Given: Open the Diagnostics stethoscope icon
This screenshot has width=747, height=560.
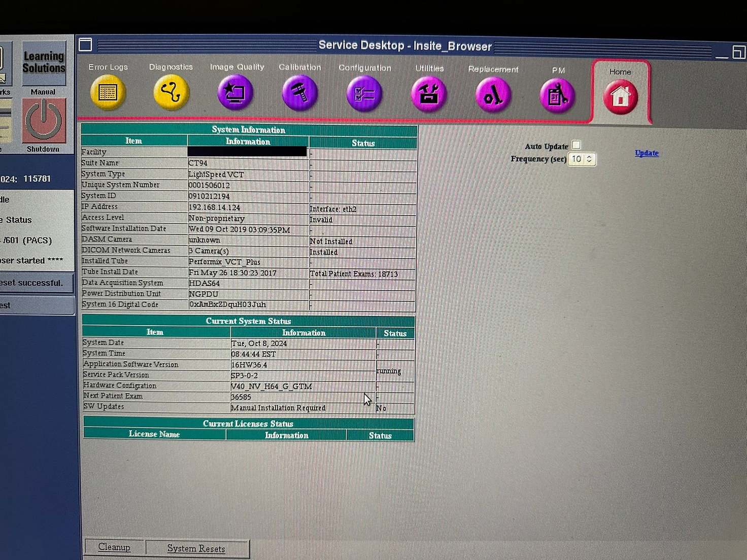Looking at the screenshot, I should coord(171,92).
